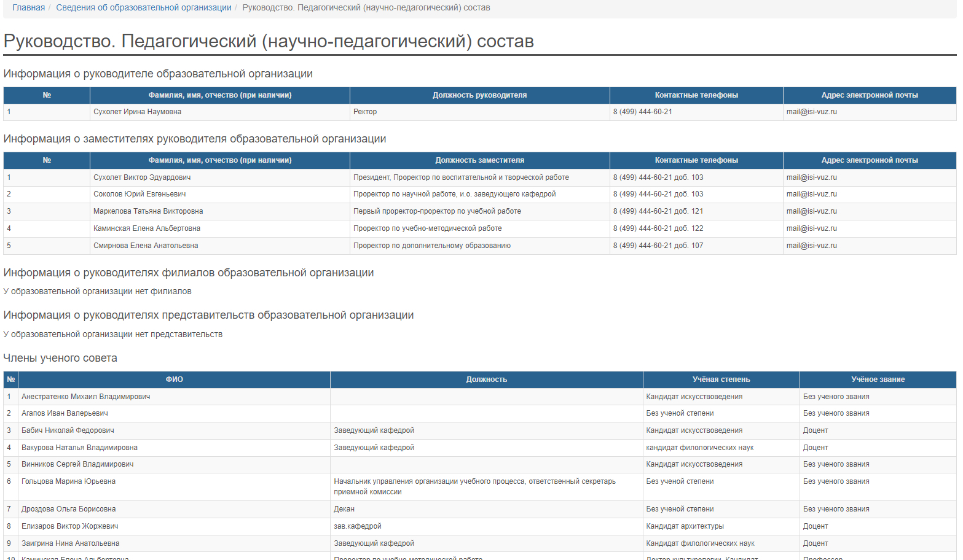The height and width of the screenshot is (560, 963).
Task: Select "Проректор по научной работе, и.о. заведующего кафедрой"
Action: (454, 194)
